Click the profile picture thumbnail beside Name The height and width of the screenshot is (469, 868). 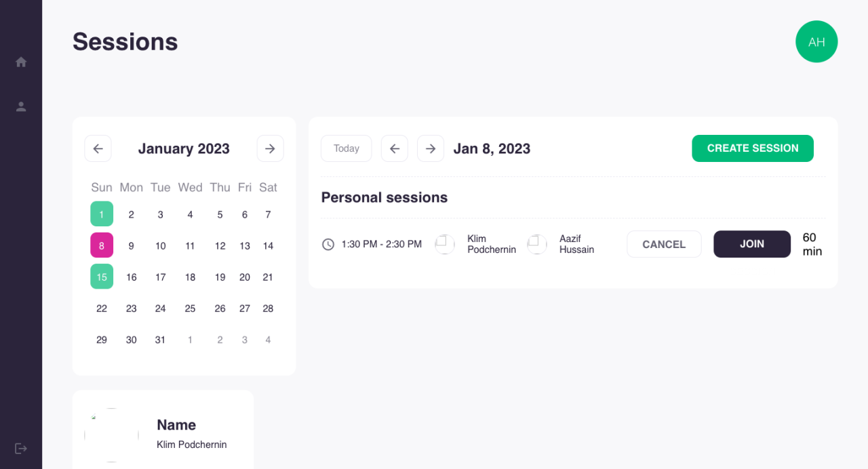click(x=112, y=435)
